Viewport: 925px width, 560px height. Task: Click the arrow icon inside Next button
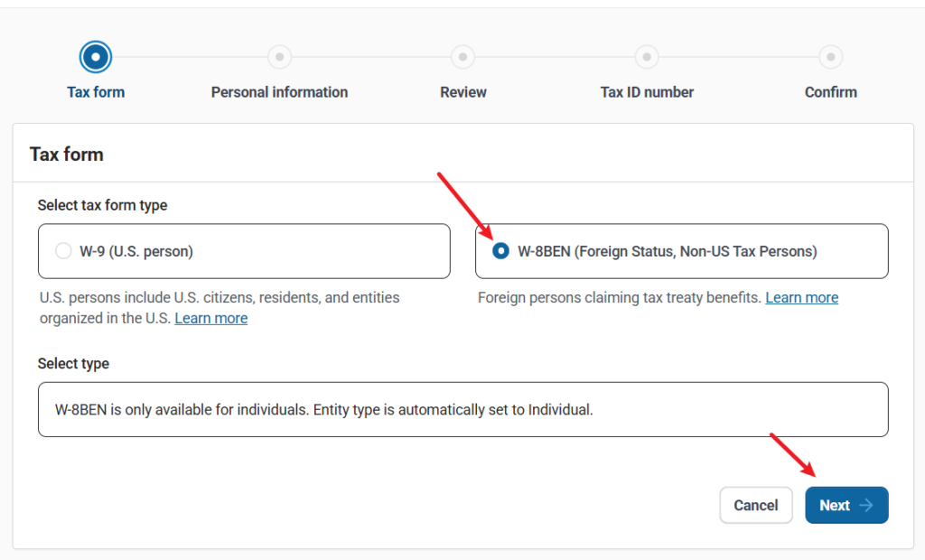tap(866, 506)
